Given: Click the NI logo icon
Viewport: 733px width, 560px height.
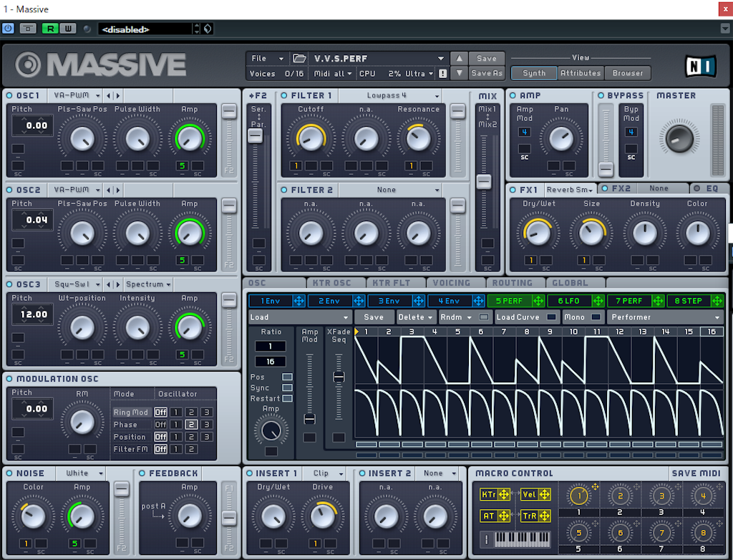Looking at the screenshot, I should tap(700, 66).
